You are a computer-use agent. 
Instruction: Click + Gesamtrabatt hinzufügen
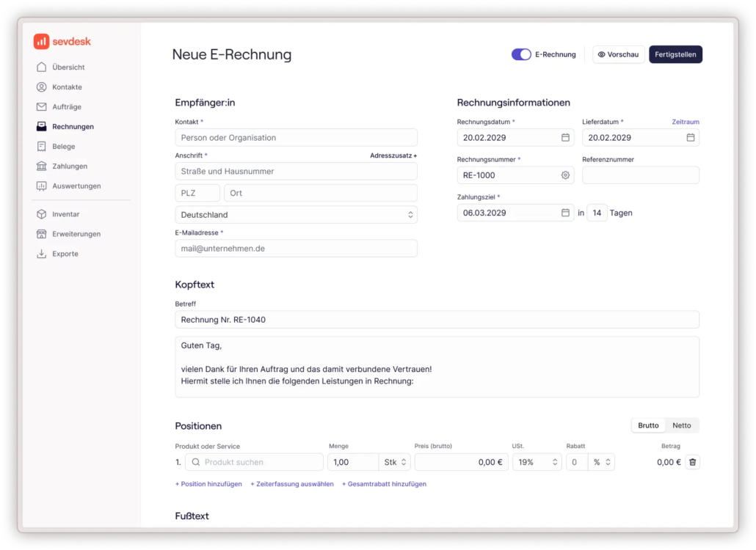[384, 483]
